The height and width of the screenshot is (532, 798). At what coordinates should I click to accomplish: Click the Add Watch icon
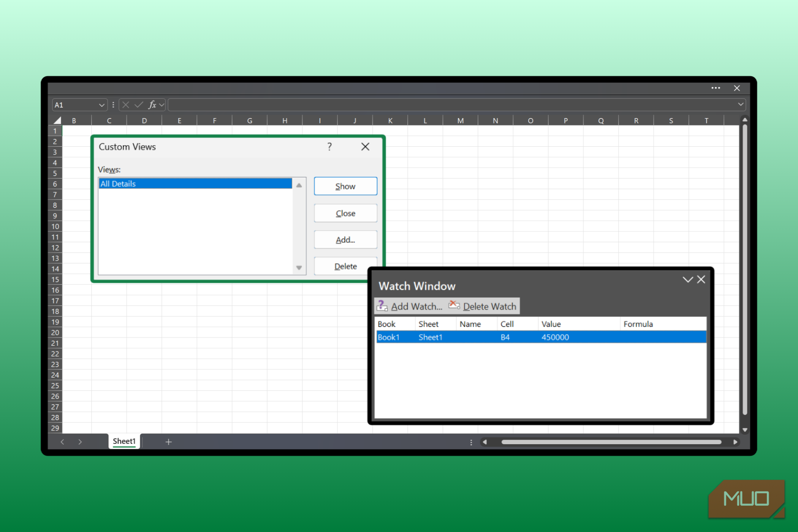click(382, 306)
